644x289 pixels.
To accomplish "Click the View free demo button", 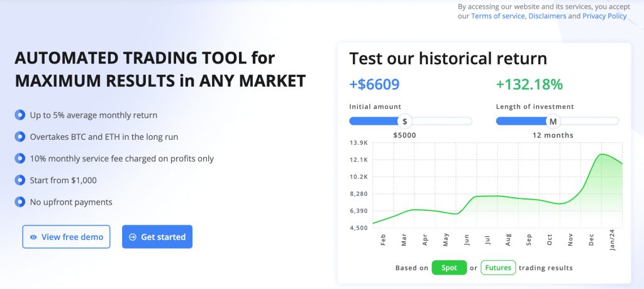I will pos(66,237).
